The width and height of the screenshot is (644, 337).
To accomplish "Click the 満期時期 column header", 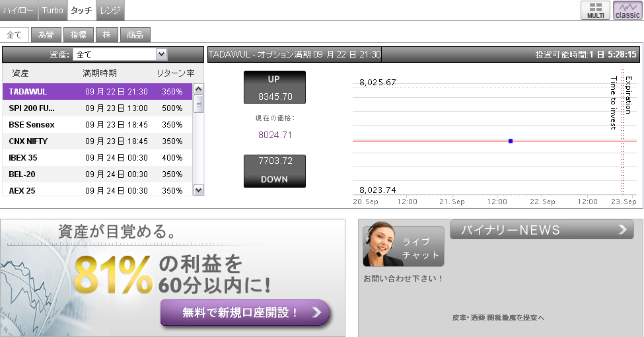I will coord(100,73).
